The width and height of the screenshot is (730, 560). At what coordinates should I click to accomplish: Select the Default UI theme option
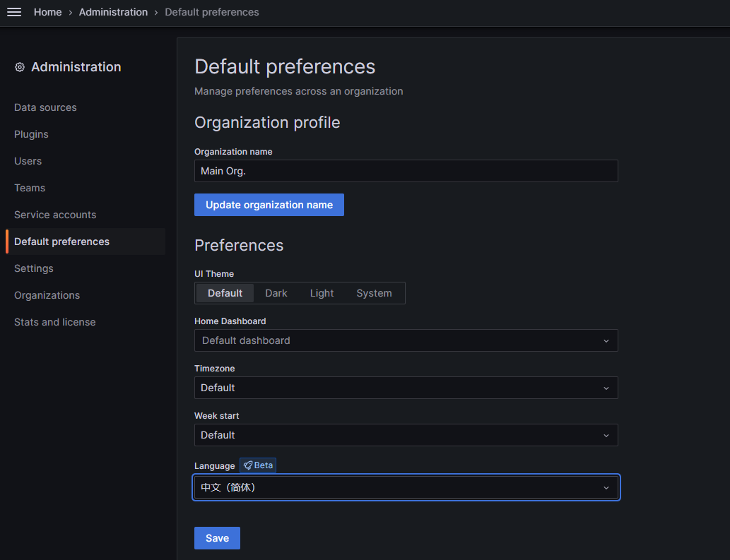[225, 293]
